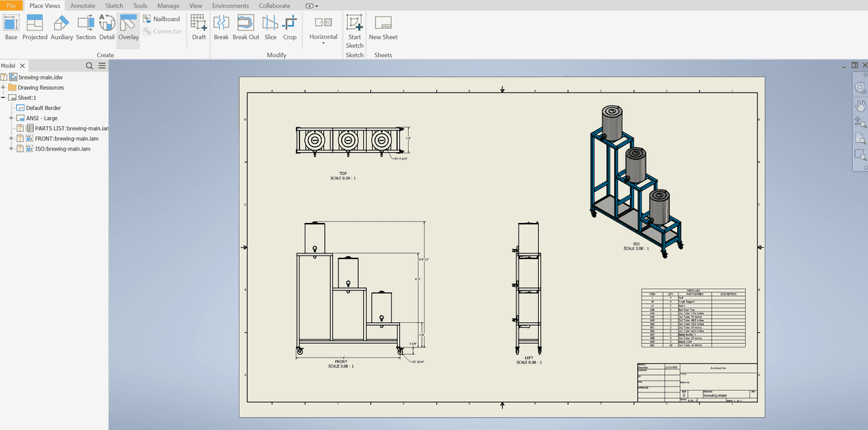
Task: Activate the Pan hand tool
Action: [x=860, y=105]
